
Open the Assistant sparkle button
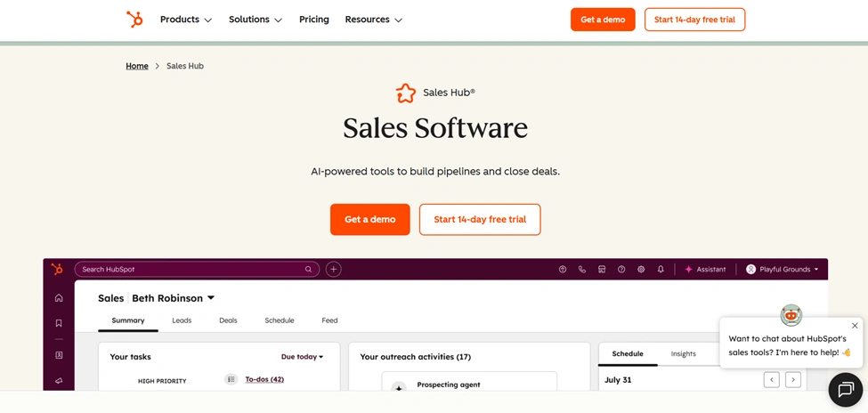[x=705, y=269]
